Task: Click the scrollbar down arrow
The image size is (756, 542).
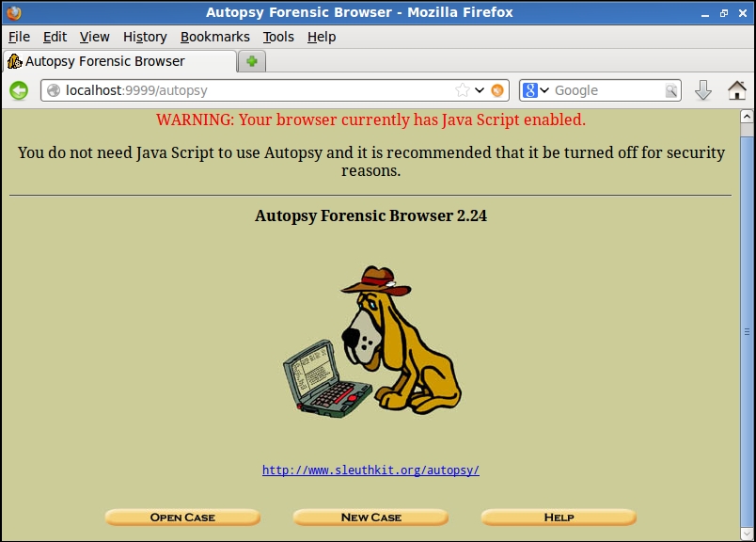Action: point(747,534)
